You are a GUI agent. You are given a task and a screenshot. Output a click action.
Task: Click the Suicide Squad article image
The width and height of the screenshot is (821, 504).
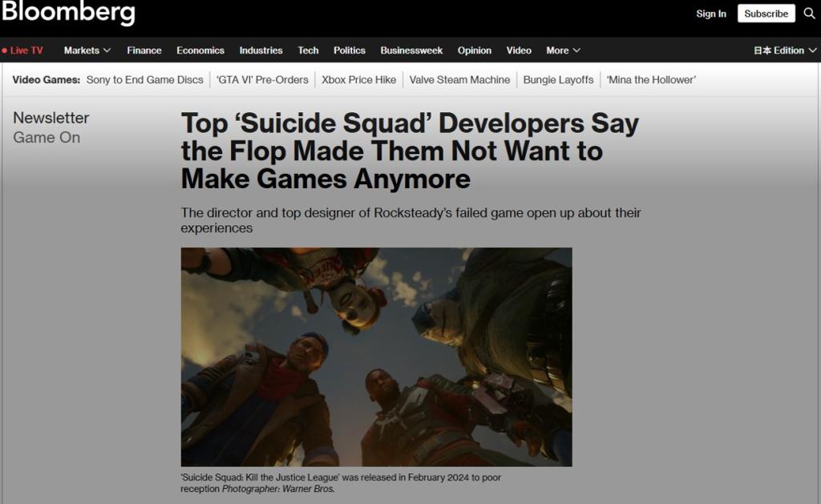click(x=377, y=357)
